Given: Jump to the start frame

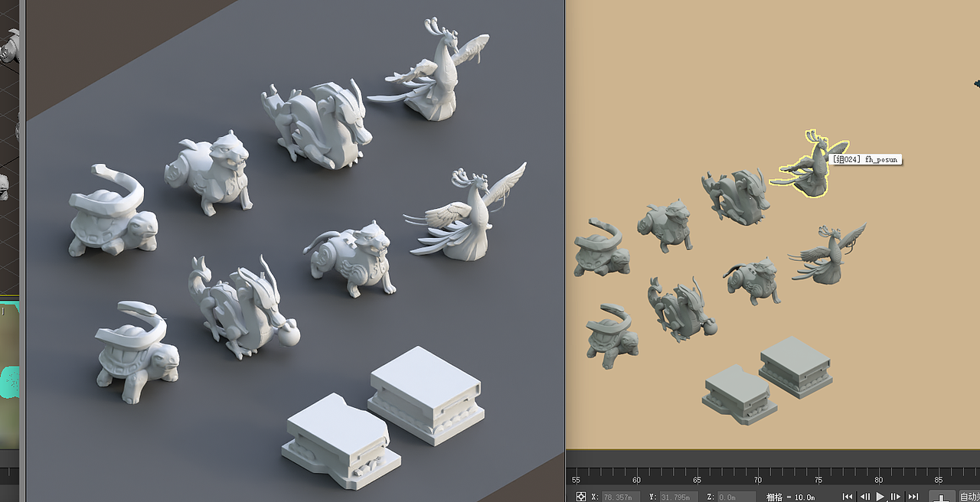Looking at the screenshot, I should 848,497.
